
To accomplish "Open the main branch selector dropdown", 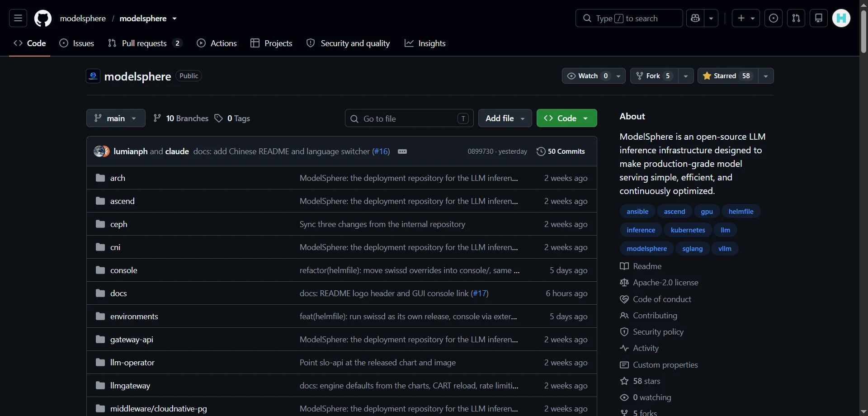I will pyautogui.click(x=116, y=118).
